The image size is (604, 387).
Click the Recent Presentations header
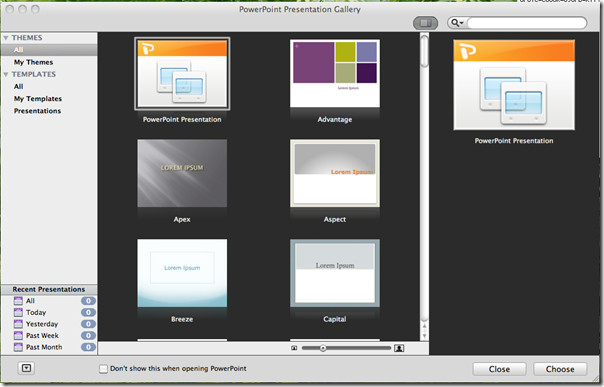(49, 289)
